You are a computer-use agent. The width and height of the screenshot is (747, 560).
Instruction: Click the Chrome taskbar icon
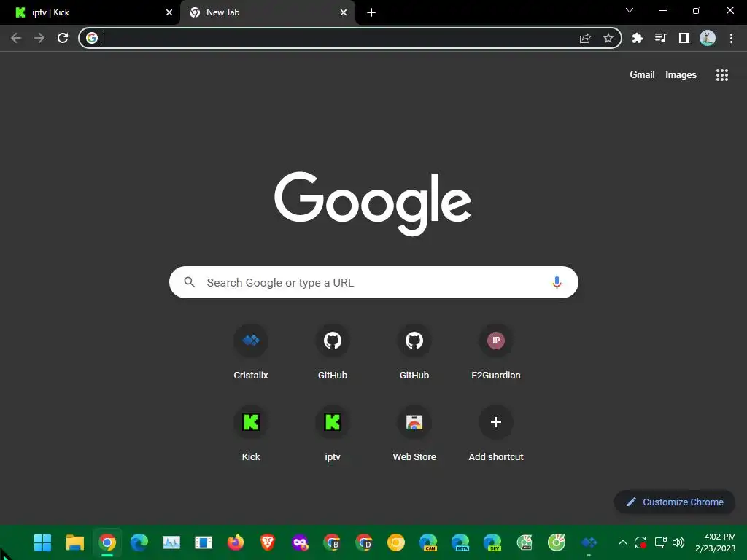[x=107, y=542]
